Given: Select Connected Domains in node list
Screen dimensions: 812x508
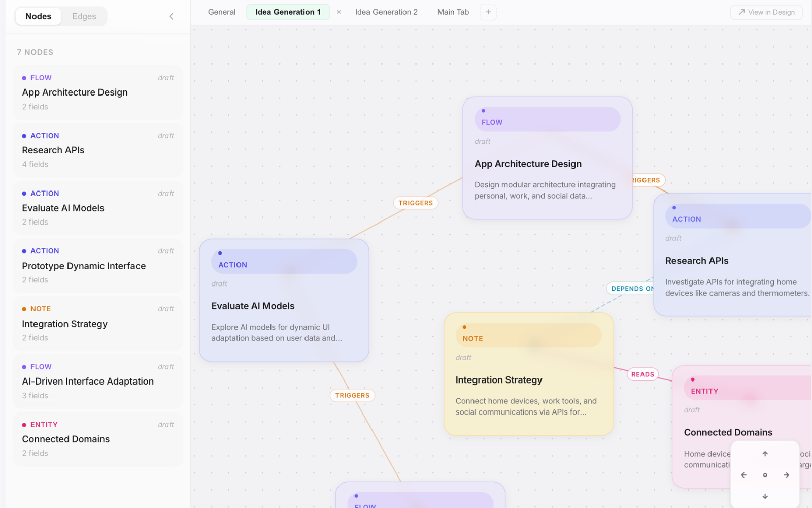Looking at the screenshot, I should pos(98,439).
